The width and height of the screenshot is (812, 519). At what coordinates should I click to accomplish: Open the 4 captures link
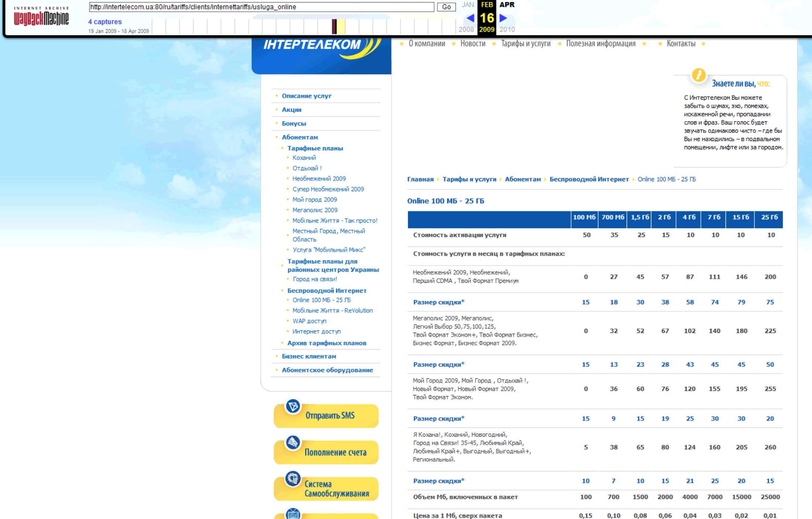(x=105, y=22)
